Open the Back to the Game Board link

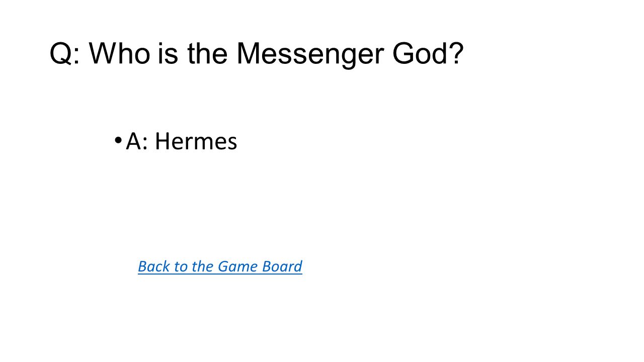click(220, 266)
